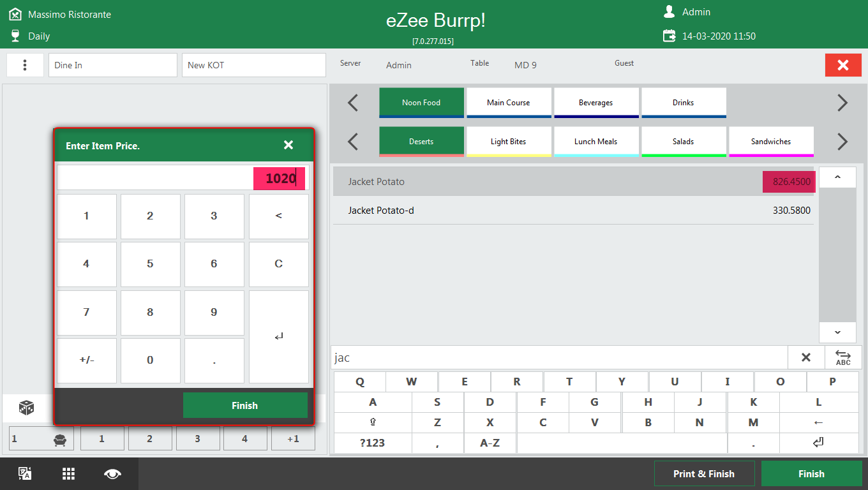Screen dimensions: 868x490
Task: Click the highlighted 826.4500 price
Action: click(x=789, y=182)
